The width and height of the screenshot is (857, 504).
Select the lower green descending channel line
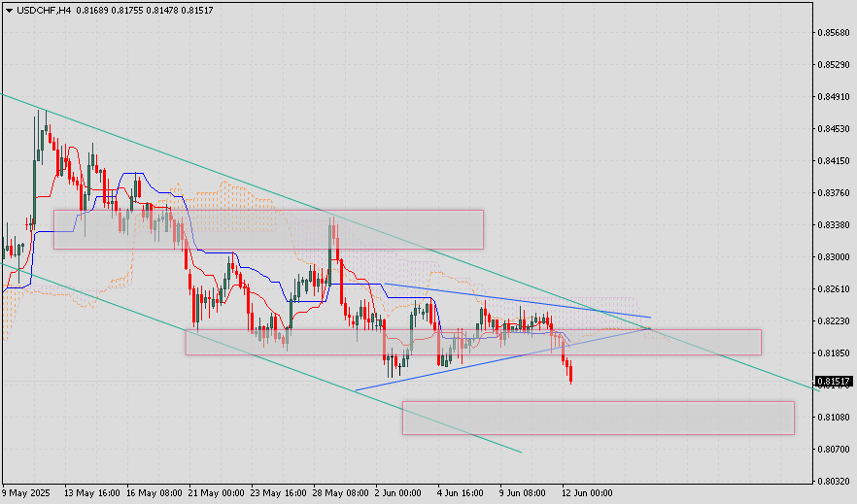click(260, 358)
